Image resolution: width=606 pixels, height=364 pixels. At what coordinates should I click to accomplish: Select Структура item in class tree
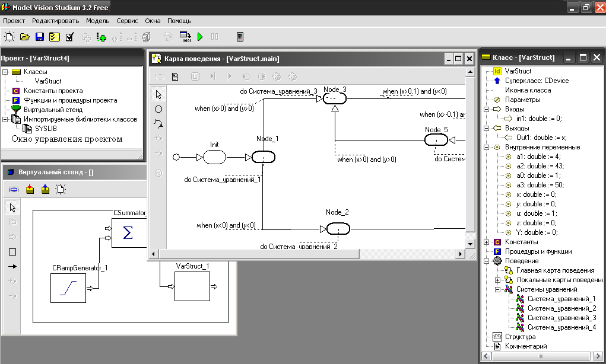520,337
